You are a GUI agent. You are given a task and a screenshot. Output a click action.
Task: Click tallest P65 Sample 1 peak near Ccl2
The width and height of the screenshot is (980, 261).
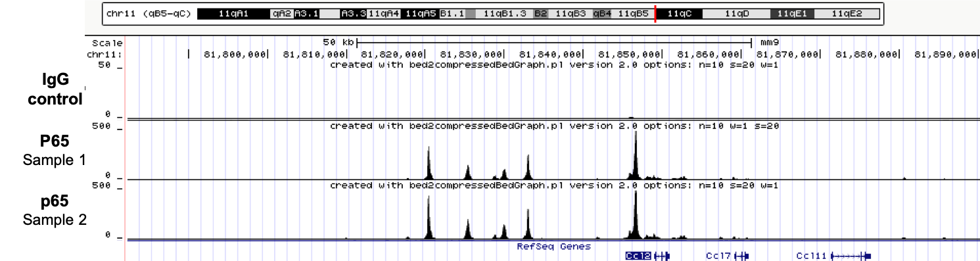[636, 154]
